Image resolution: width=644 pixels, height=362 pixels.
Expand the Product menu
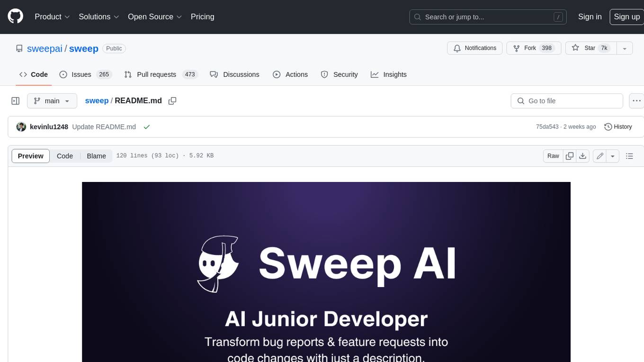point(52,17)
